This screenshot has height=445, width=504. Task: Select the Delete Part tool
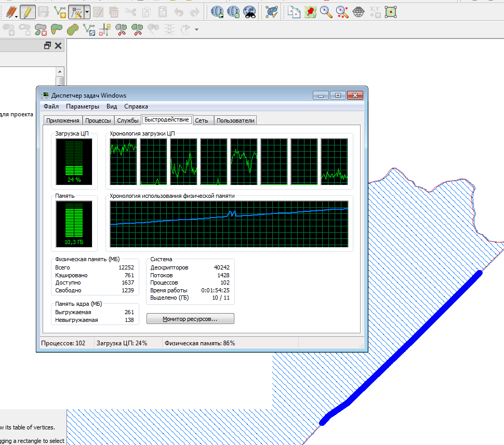tap(40, 30)
